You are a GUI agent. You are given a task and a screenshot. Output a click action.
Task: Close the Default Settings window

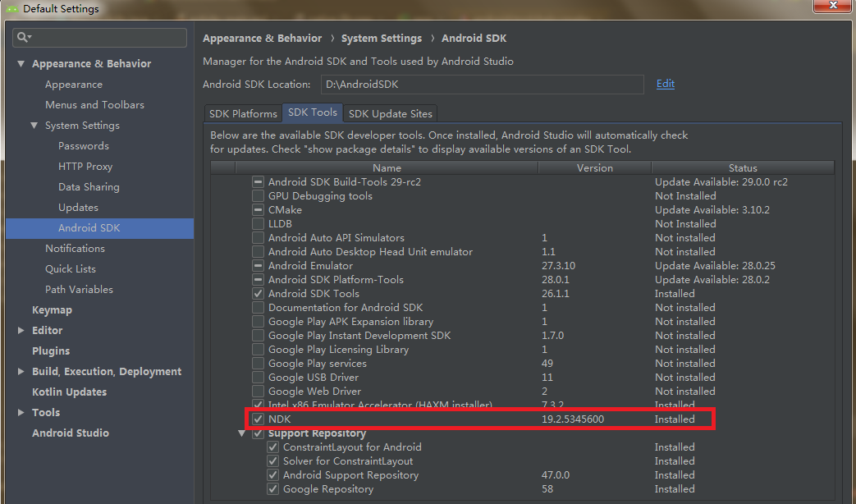click(833, 6)
